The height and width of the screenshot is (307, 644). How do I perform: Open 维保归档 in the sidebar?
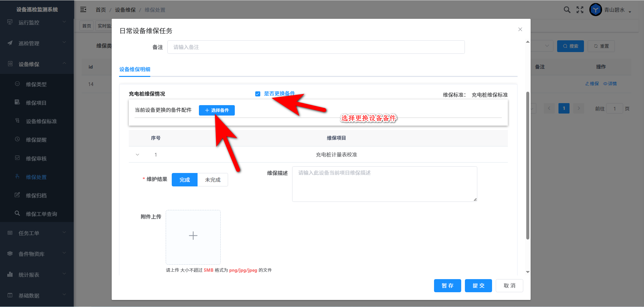point(36,195)
